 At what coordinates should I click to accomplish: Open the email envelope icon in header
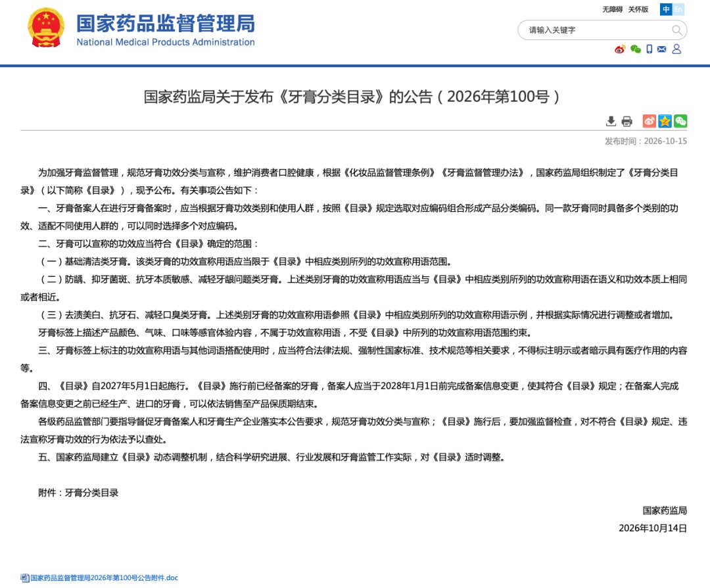coord(661,49)
